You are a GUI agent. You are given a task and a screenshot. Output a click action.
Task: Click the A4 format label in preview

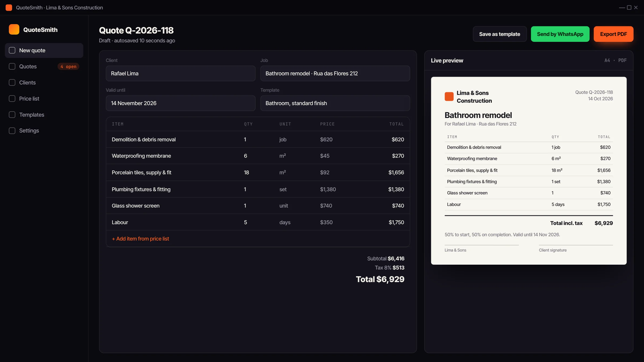click(607, 60)
